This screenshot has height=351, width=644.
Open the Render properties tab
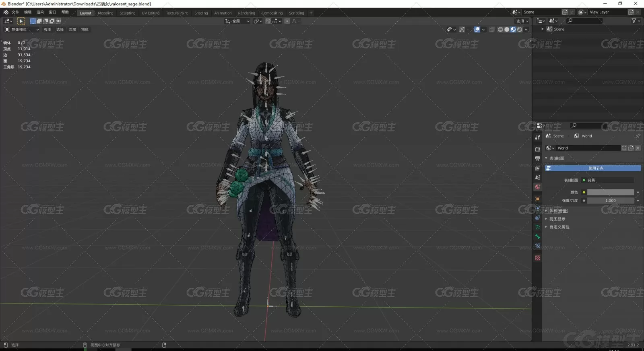537,149
